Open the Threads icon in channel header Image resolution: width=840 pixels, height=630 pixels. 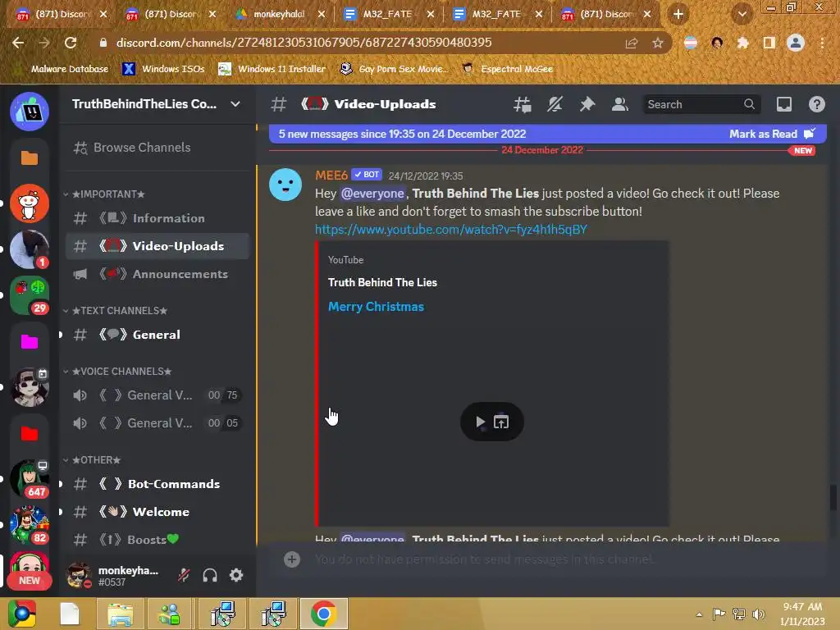pos(522,104)
